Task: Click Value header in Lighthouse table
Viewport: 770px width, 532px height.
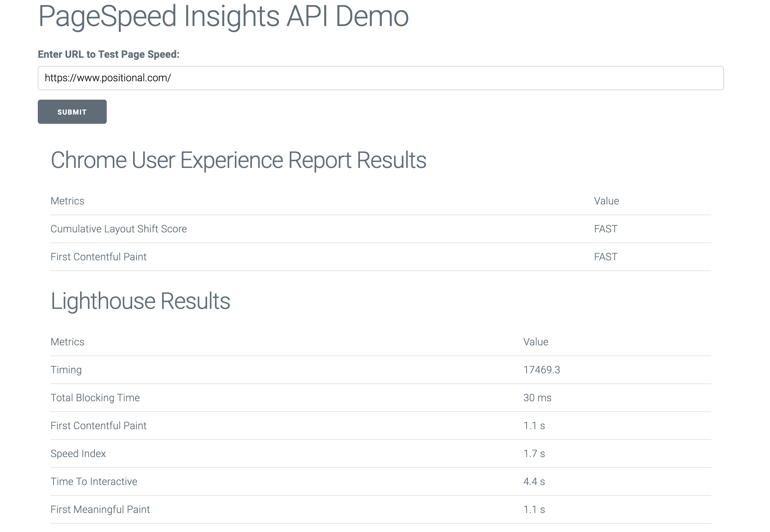Action: coord(536,342)
